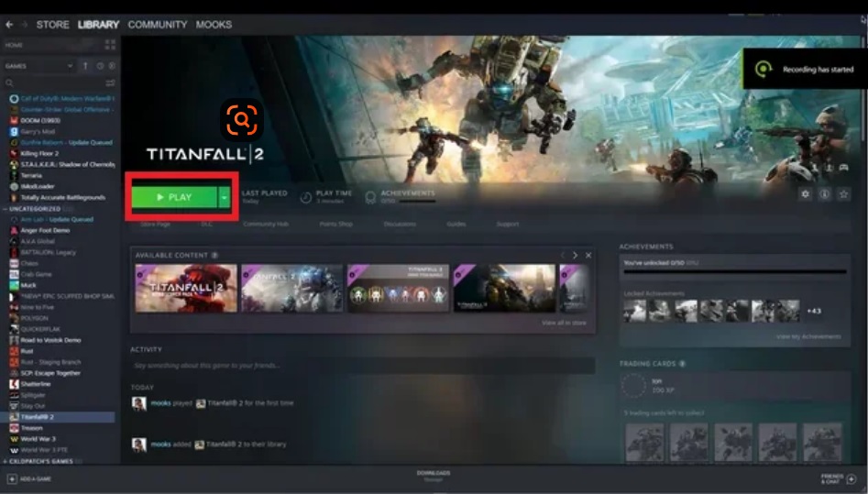Screen dimensions: 868x494
Task: Expand the Games collection dropdown
Action: click(x=70, y=66)
